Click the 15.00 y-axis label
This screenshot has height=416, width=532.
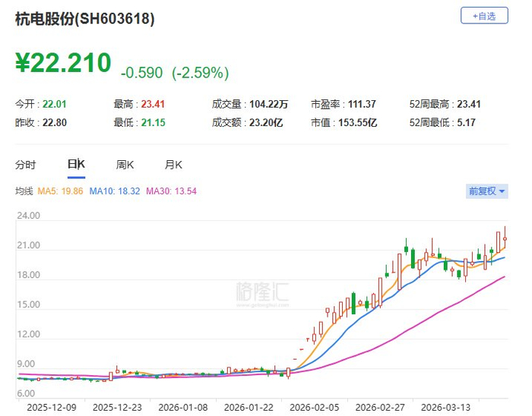(x=29, y=304)
